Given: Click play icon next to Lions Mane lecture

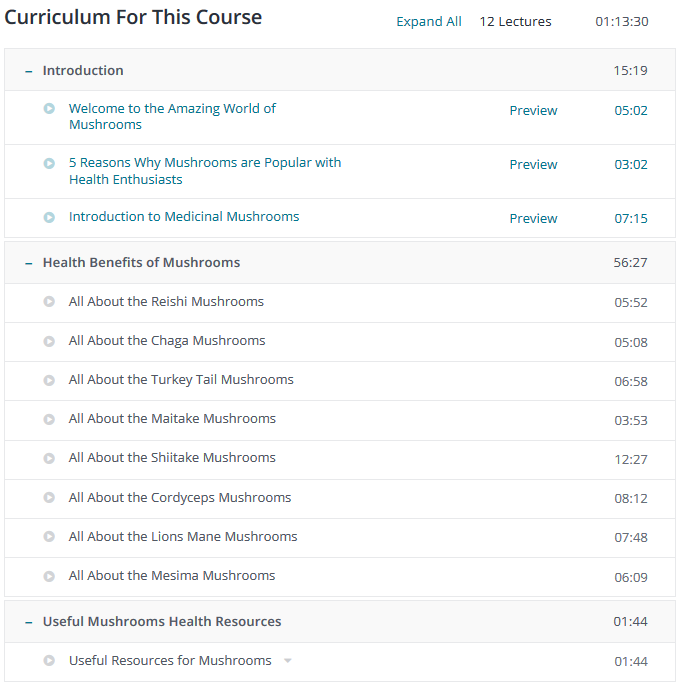Looking at the screenshot, I should pos(49,537).
